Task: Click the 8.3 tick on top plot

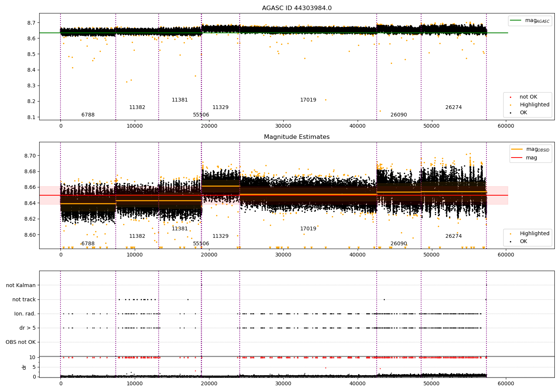Action: 31,86
